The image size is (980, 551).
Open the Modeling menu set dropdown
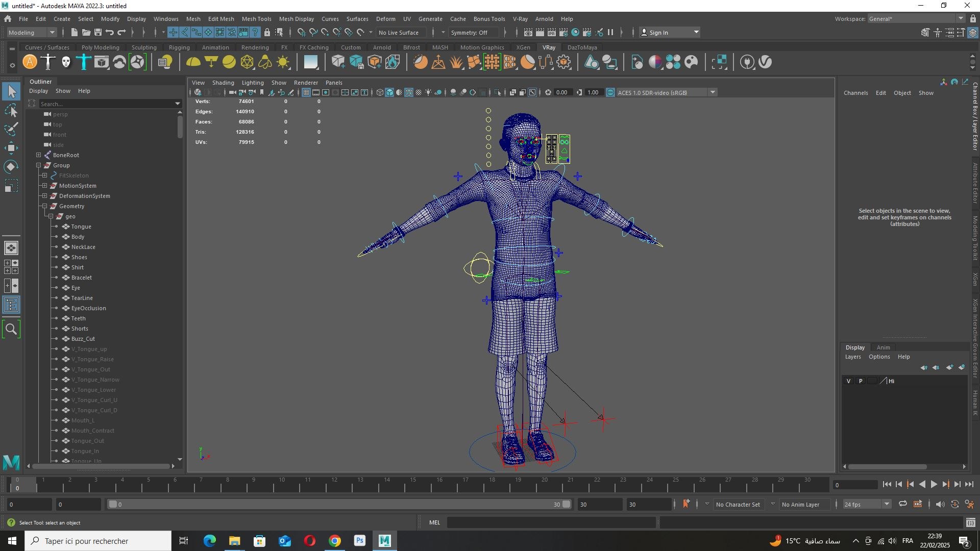pos(32,33)
